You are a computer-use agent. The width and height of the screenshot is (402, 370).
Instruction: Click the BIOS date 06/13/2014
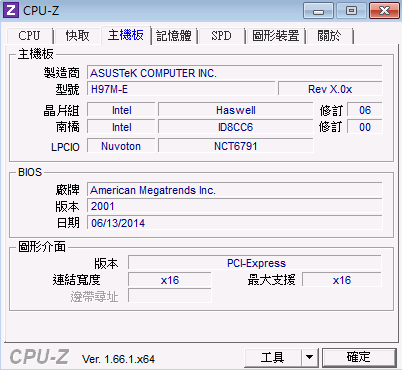point(235,223)
